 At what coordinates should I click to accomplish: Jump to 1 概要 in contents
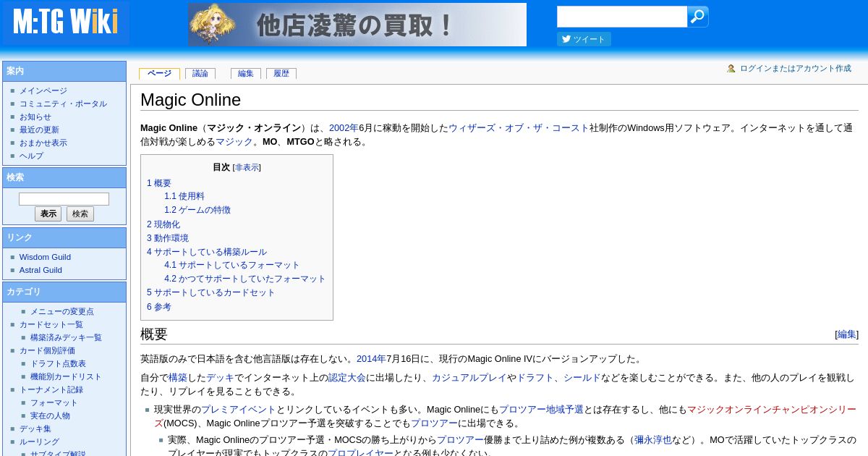pos(159,183)
